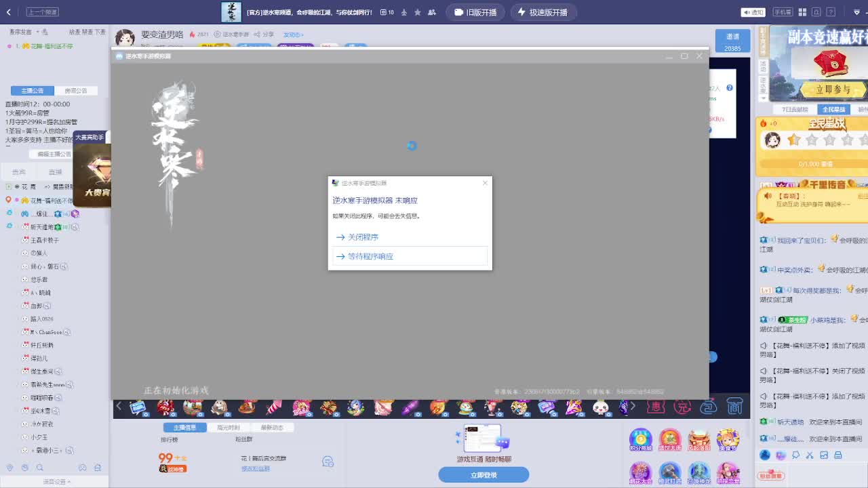Click edit streamer announcement button
The height and width of the screenshot is (488, 868).
(x=53, y=154)
